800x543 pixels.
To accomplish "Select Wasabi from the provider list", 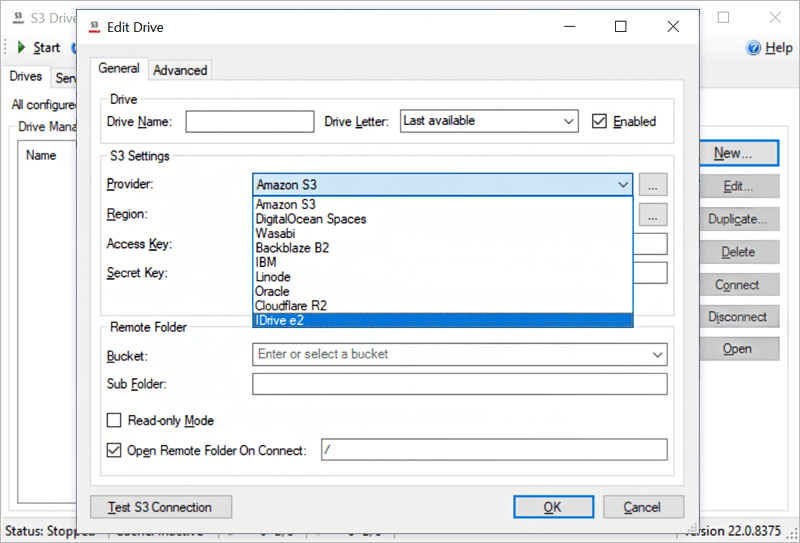I will (x=442, y=233).
